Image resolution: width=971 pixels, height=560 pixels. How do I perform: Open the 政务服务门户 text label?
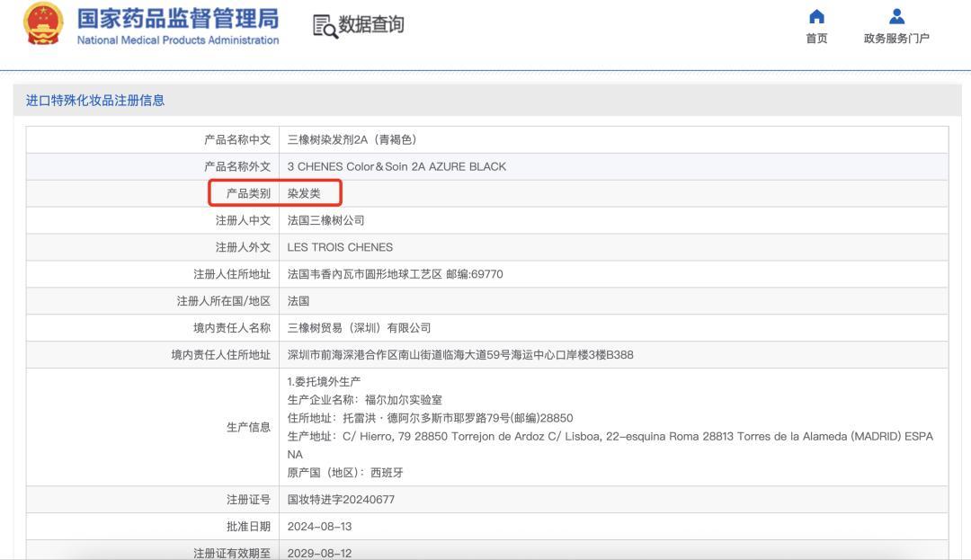(x=896, y=39)
